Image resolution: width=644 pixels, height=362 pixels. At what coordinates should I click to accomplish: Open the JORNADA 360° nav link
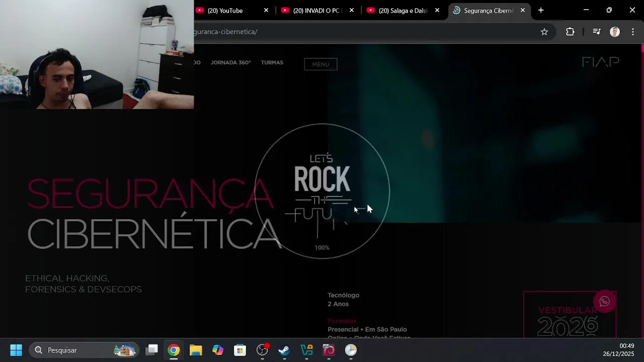[230, 63]
